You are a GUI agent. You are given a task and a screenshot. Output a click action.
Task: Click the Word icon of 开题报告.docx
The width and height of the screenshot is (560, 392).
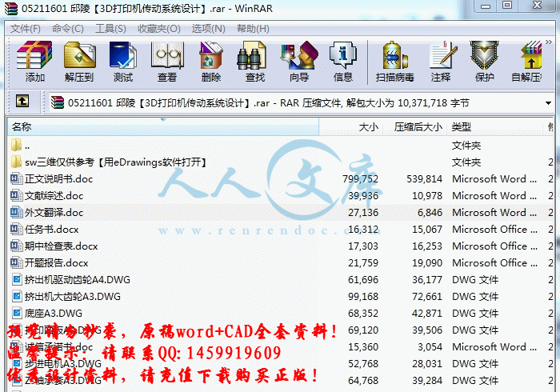[x=17, y=262]
